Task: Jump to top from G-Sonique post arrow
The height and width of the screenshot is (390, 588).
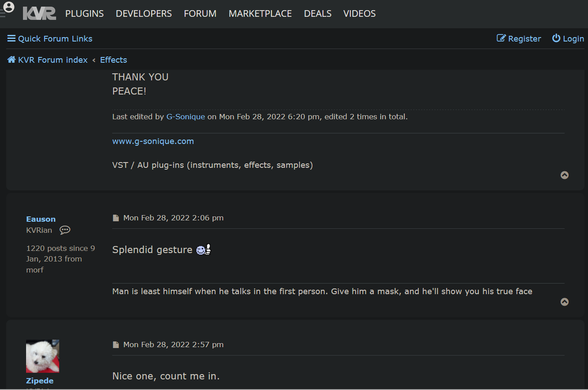Action: click(x=565, y=175)
